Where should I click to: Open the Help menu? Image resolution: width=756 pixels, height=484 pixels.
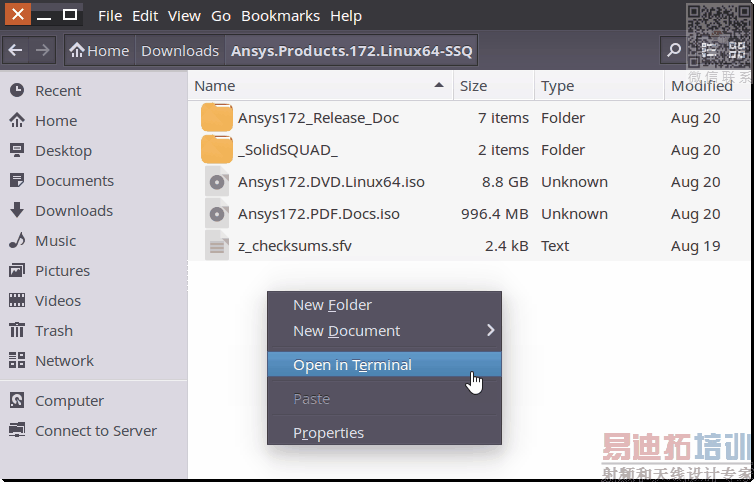click(x=346, y=16)
